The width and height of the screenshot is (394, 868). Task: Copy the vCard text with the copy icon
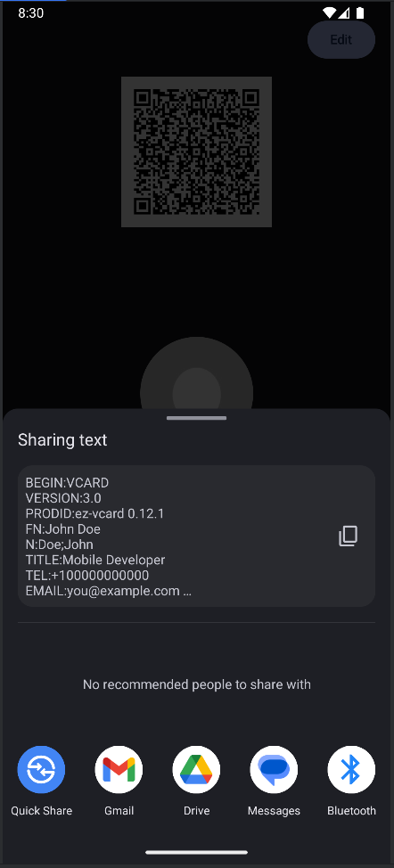click(x=348, y=536)
